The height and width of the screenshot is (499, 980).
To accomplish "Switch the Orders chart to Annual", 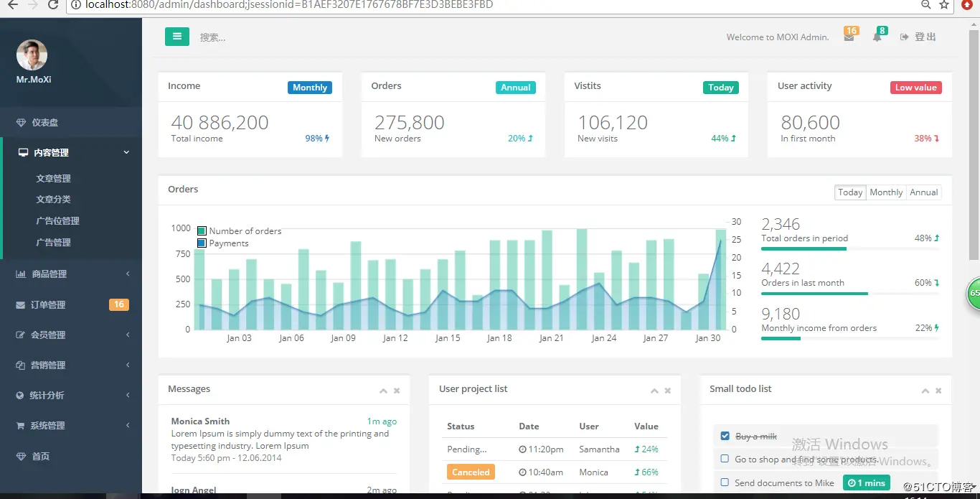I will pos(924,192).
